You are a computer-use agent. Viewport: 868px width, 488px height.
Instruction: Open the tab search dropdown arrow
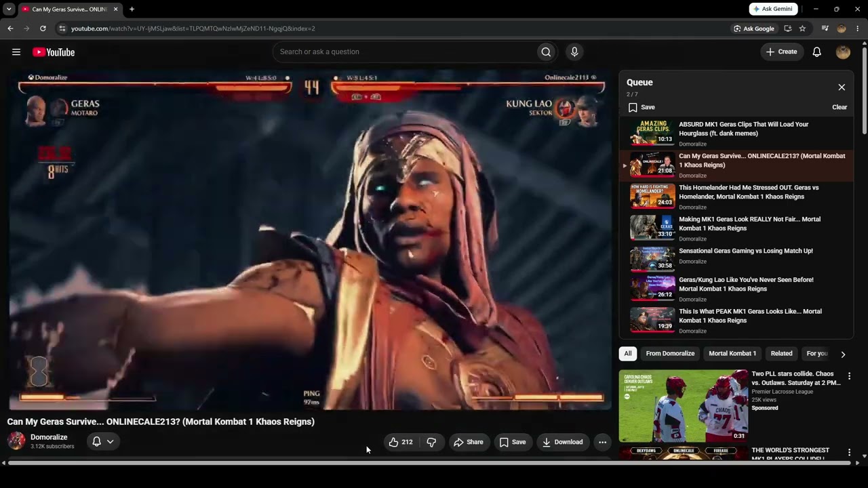[9, 9]
